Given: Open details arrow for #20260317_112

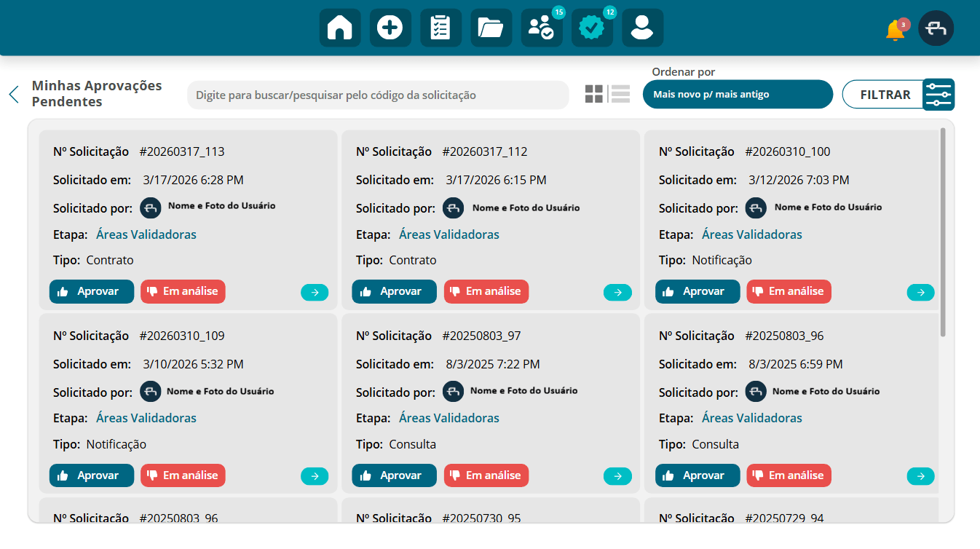Looking at the screenshot, I should [617, 293].
